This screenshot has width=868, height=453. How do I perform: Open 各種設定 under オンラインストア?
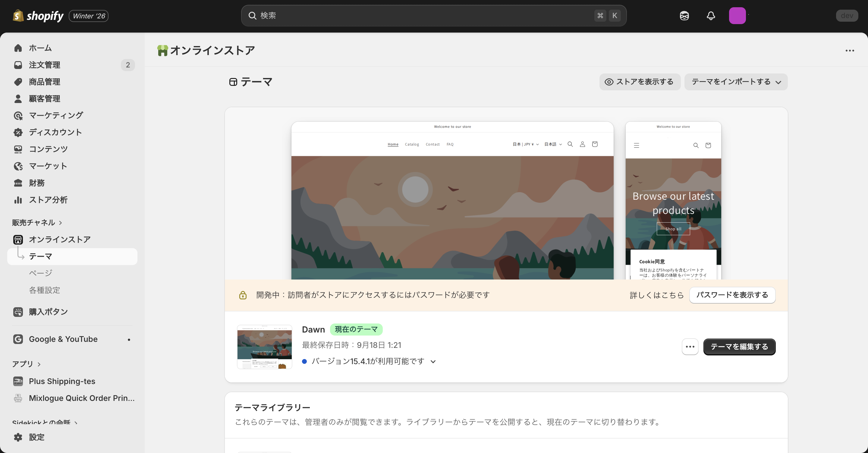point(44,290)
